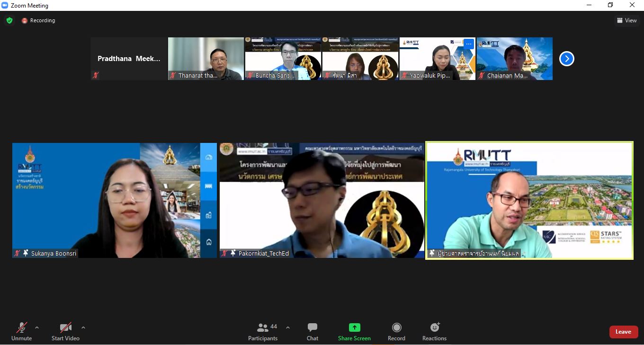
Task: Open the View layout menu
Action: pyautogui.click(x=626, y=20)
